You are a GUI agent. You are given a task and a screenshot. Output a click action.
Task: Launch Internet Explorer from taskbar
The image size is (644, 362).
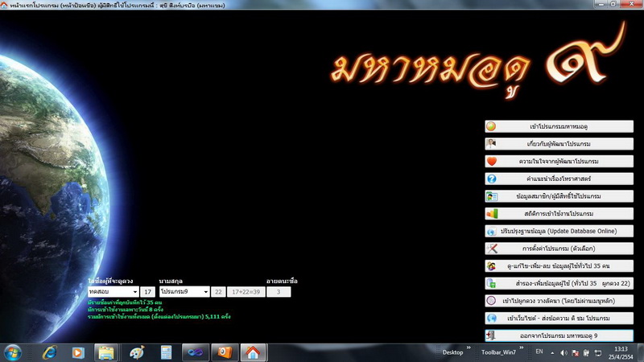click(x=49, y=353)
